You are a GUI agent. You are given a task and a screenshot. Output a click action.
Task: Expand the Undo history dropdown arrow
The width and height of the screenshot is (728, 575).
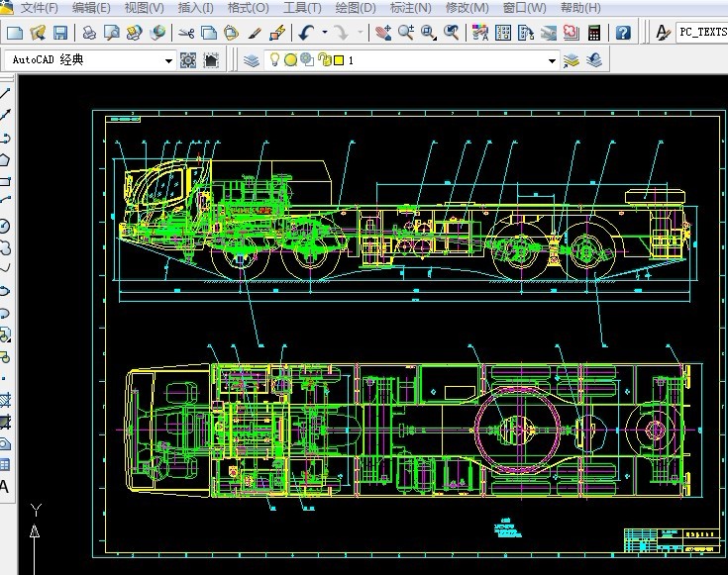[325, 33]
